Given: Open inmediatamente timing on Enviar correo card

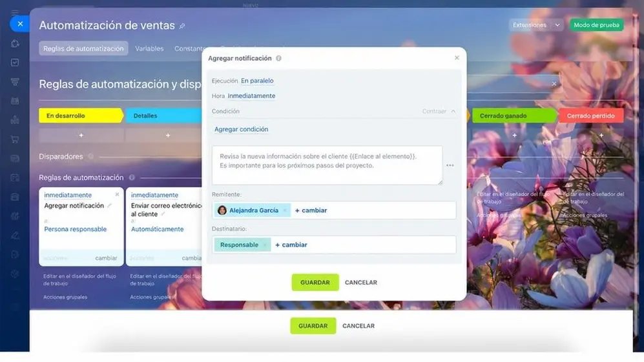Looking at the screenshot, I should coord(154,195).
